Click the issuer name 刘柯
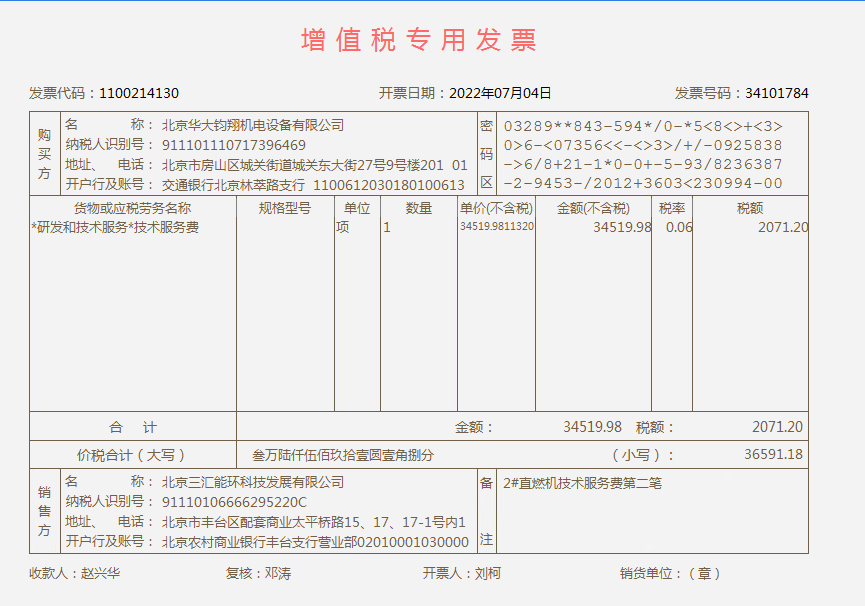865x606 pixels. click(487, 574)
